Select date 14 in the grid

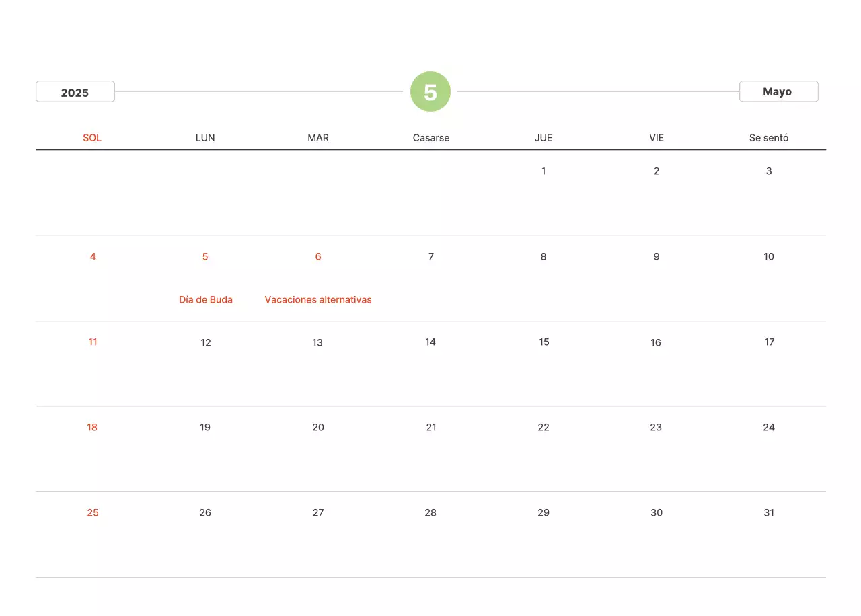point(430,342)
